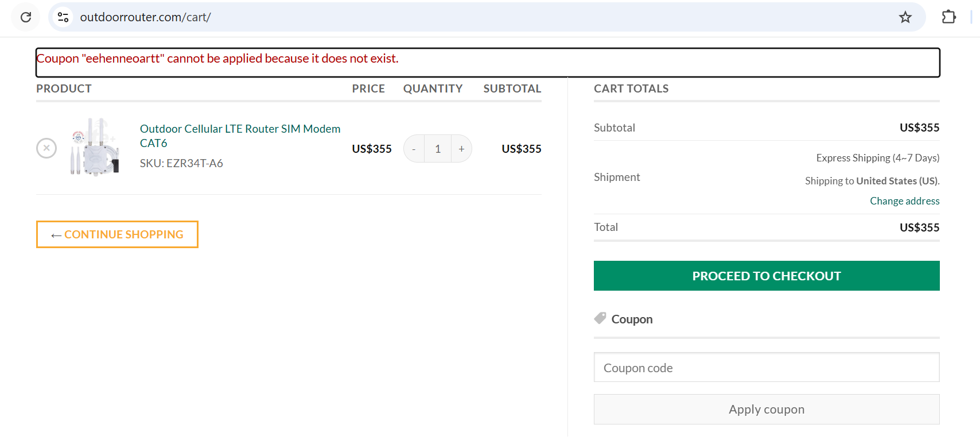Focus the Coupon code input field

pyautogui.click(x=767, y=368)
